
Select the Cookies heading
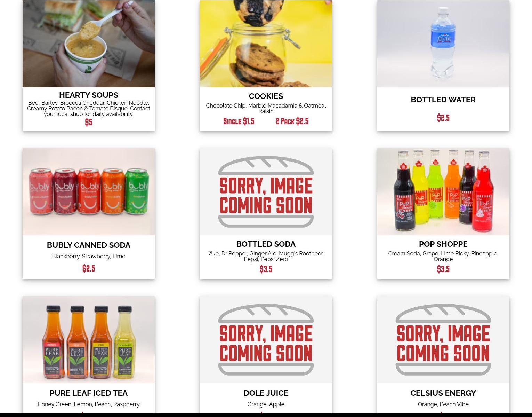[x=266, y=96]
